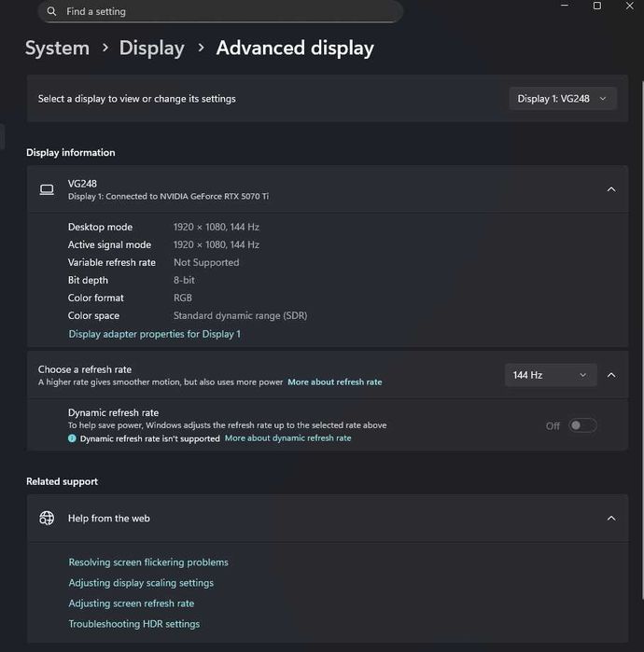Open Troubleshooting HDR settings link
Image resolution: width=644 pixels, height=652 pixels.
(x=134, y=624)
